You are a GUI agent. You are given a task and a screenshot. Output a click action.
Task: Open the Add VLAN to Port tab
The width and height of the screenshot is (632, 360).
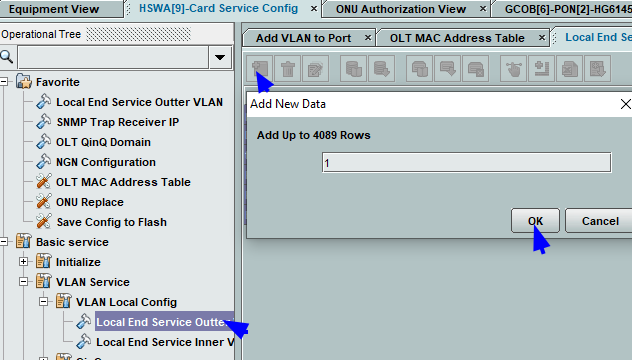click(x=304, y=38)
